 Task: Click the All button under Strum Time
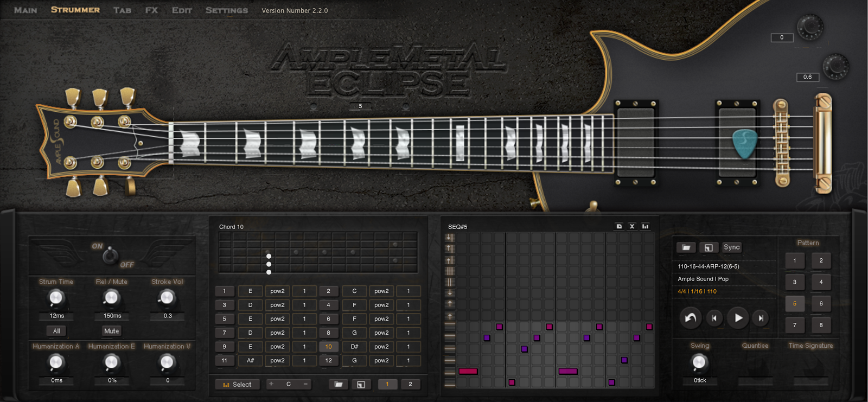click(x=56, y=331)
